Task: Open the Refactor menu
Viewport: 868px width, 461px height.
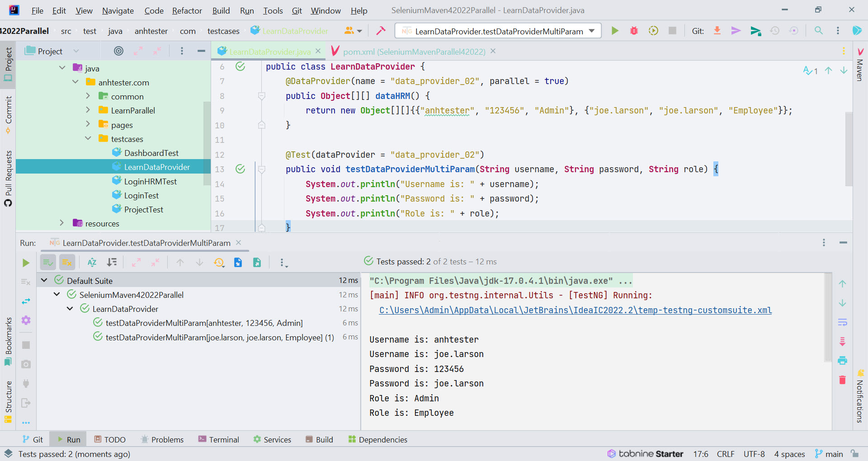Action: (187, 10)
